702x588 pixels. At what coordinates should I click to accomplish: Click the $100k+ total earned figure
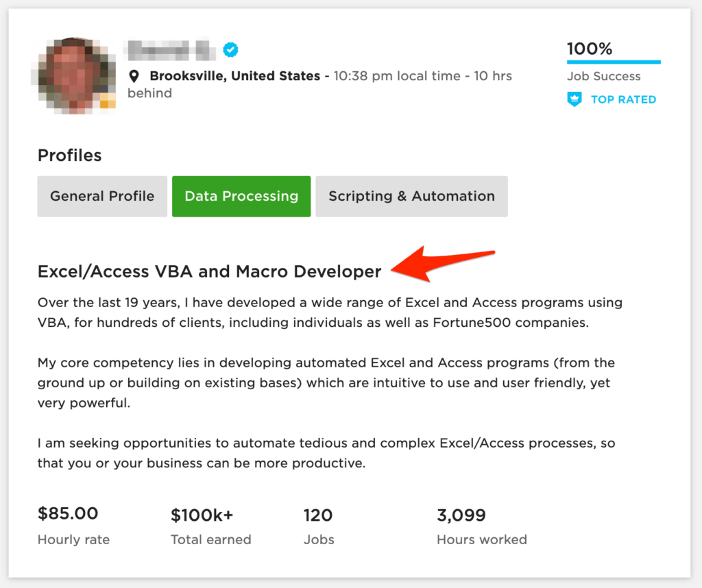click(202, 515)
